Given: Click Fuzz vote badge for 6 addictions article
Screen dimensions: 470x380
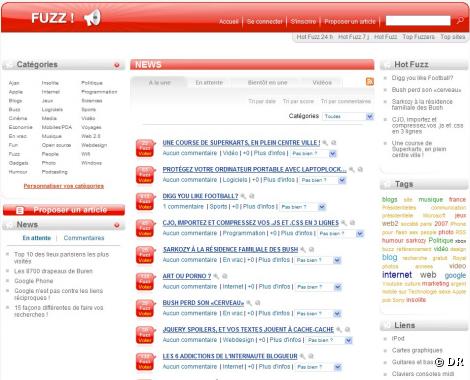Looking at the screenshot, I should pyautogui.click(x=145, y=361).
